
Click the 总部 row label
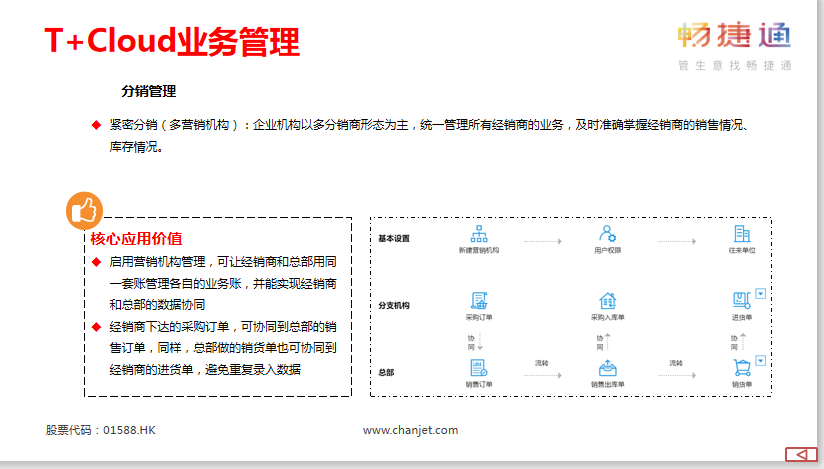(x=386, y=372)
